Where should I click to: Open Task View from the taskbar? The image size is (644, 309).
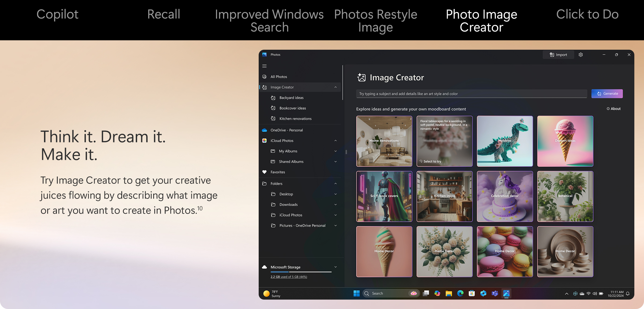click(426, 293)
